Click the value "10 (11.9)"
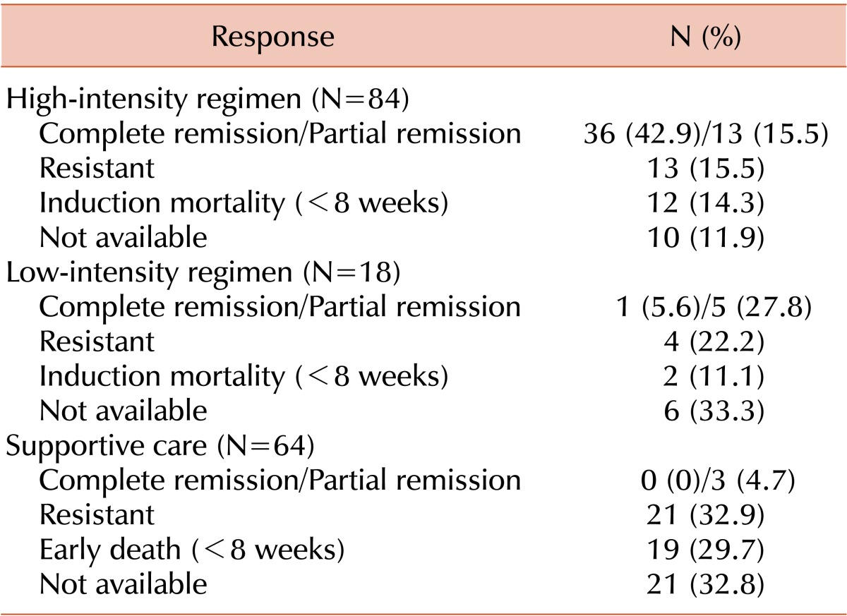847x616 pixels. pos(703,238)
